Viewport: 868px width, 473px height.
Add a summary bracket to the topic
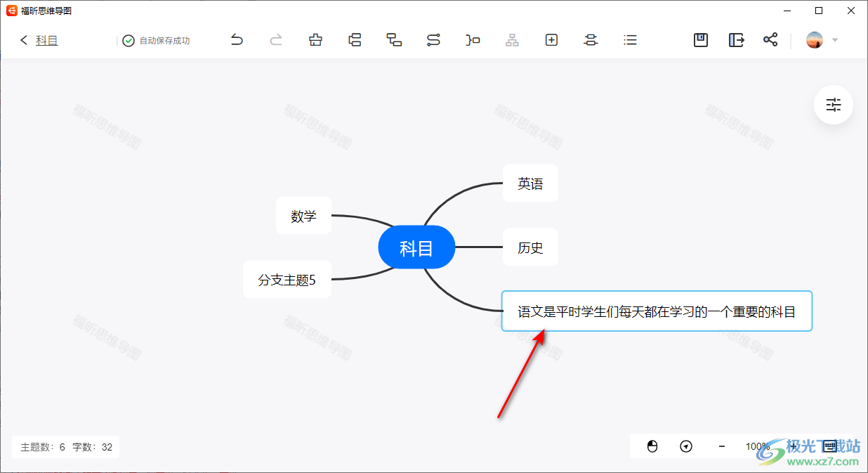click(x=473, y=40)
